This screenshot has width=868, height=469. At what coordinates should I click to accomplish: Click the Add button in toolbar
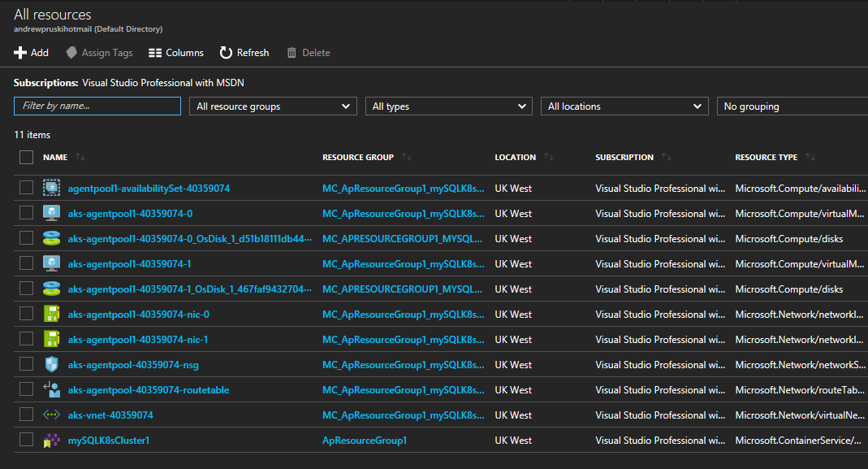point(32,53)
